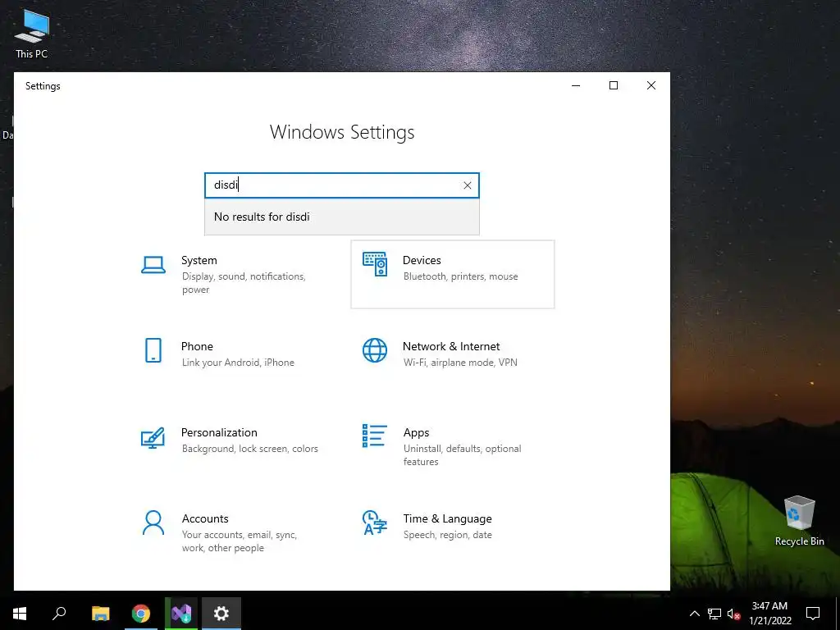The width and height of the screenshot is (840, 630).
Task: Launch Google Chrome from the taskbar
Action: [x=141, y=614]
